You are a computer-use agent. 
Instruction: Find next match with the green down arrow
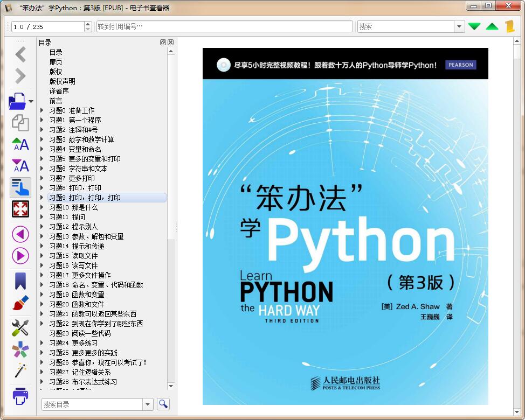(x=474, y=26)
